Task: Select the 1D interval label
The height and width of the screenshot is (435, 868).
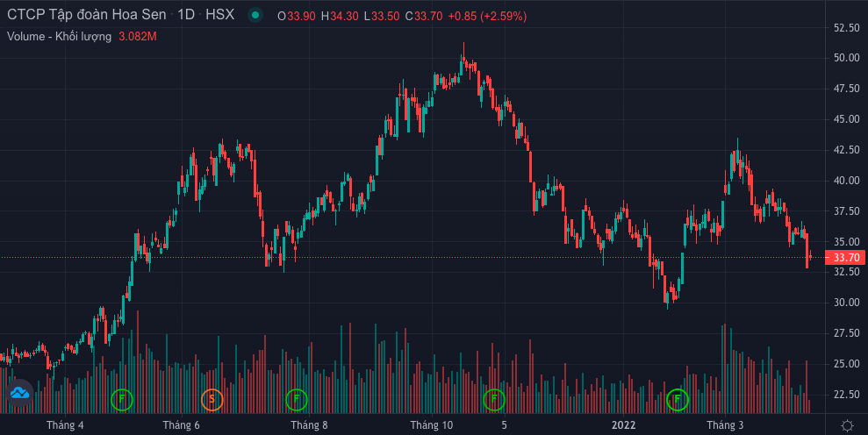Action: click(186, 16)
